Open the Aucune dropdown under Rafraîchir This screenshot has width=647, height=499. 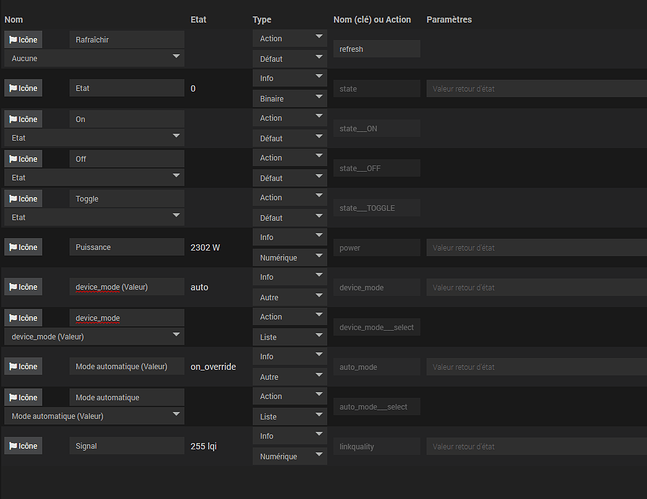tap(94, 59)
